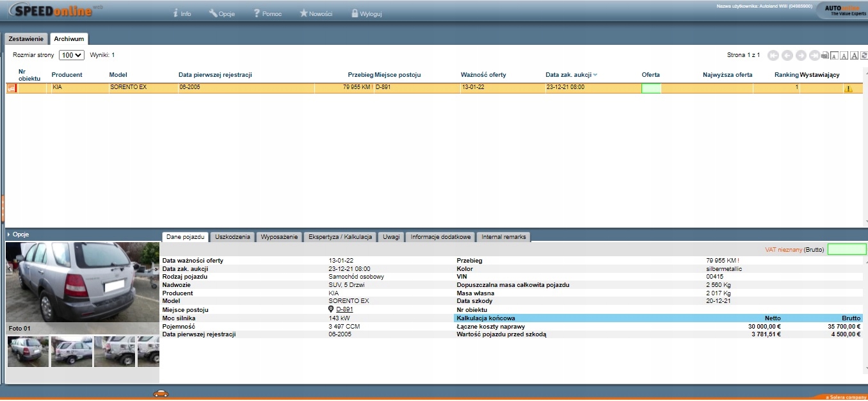Image resolution: width=868 pixels, height=401 pixels.
Task: Click the Nowości star icon
Action: 303,13
